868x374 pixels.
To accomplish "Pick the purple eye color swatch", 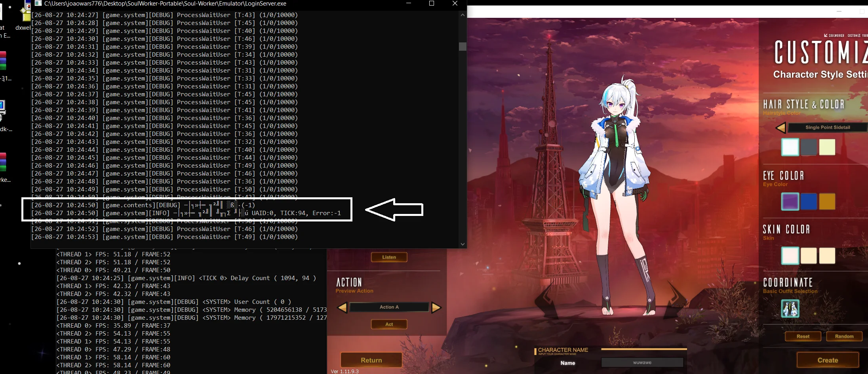I will [x=790, y=201].
